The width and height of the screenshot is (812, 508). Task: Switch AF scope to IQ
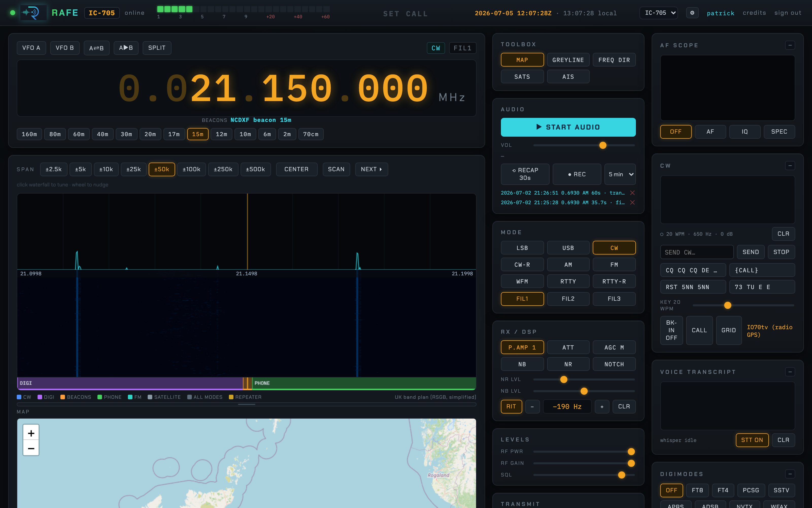coord(745,132)
